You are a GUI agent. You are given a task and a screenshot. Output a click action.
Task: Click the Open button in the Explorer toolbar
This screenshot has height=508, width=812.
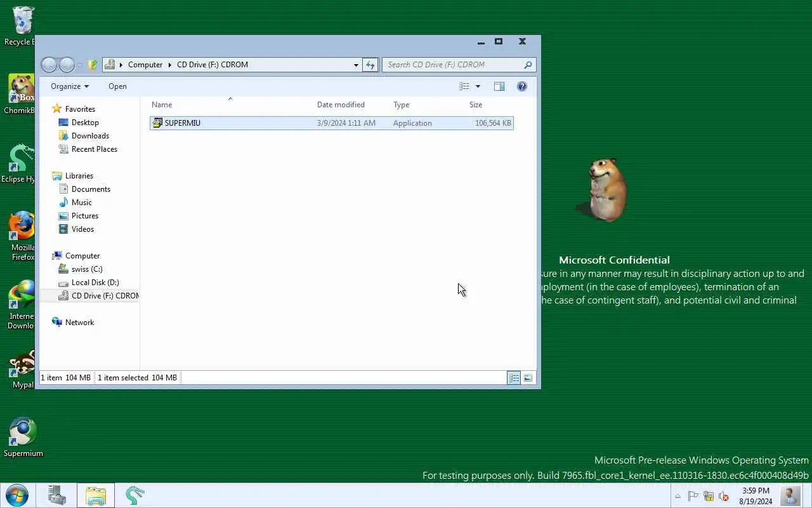click(x=117, y=86)
